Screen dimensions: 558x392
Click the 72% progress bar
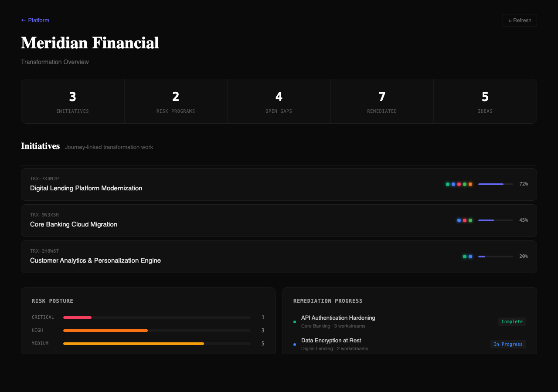pos(495,184)
